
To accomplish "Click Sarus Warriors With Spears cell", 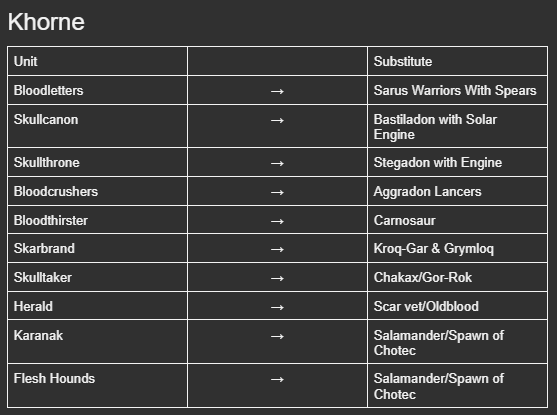I will tap(457, 90).
